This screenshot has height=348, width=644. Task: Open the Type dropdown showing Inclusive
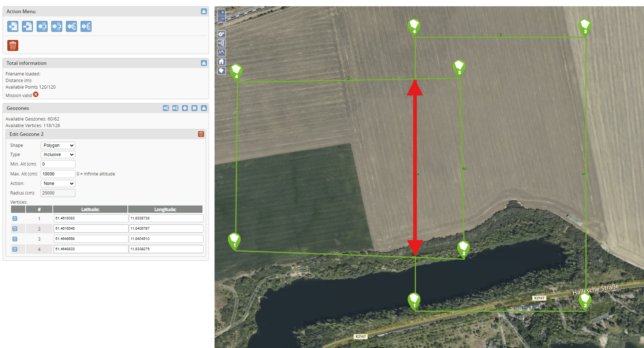[58, 155]
